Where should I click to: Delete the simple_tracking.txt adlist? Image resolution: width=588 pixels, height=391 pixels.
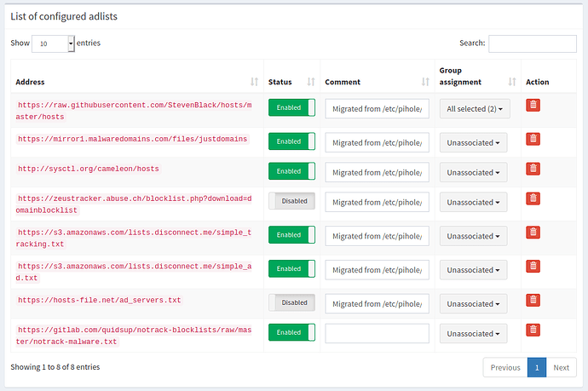tap(533, 232)
